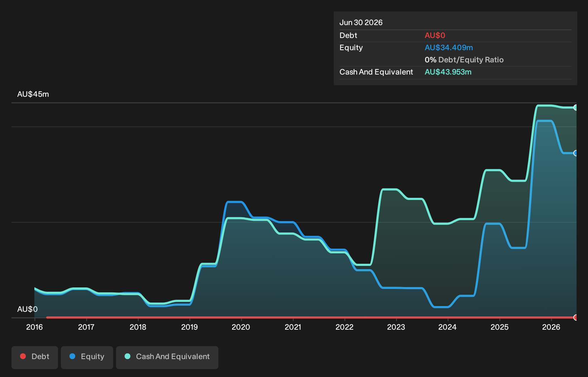Click the Debt row label in tooltip
Viewport: 588px width, 377px height.
(348, 35)
